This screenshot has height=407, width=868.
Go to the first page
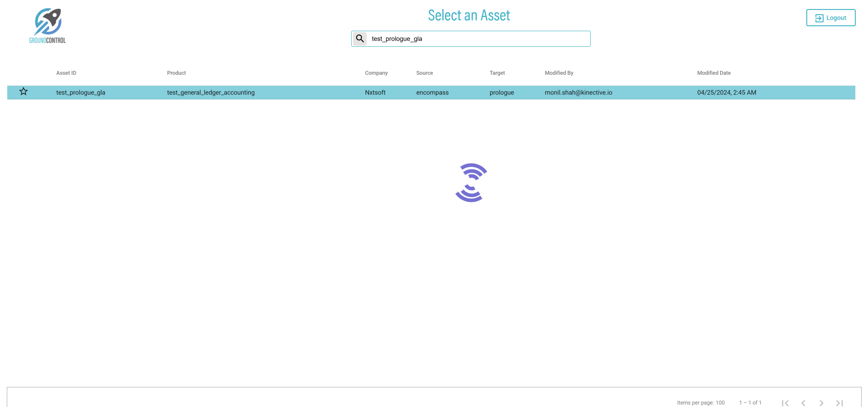click(785, 402)
